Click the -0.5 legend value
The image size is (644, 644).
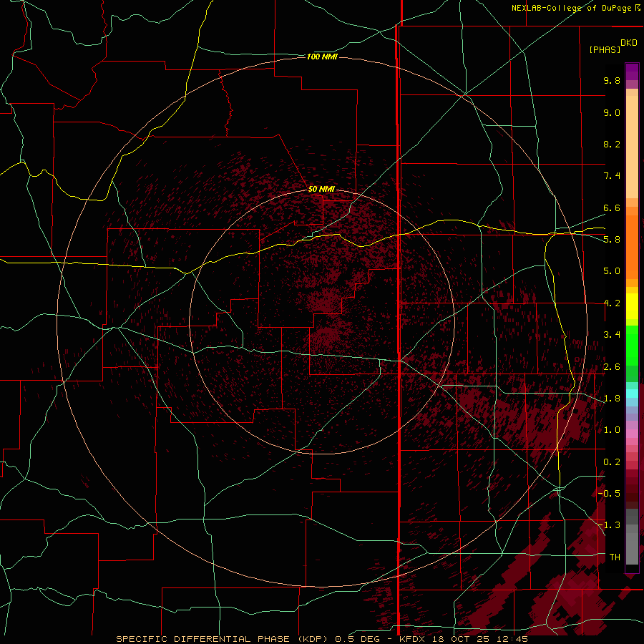tap(610, 494)
